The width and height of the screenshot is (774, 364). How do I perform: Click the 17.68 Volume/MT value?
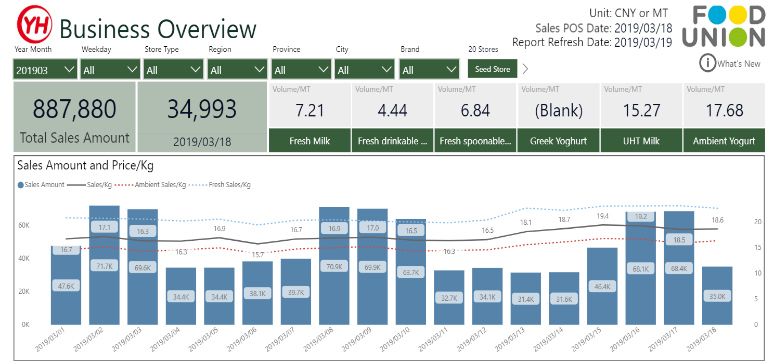(x=724, y=111)
